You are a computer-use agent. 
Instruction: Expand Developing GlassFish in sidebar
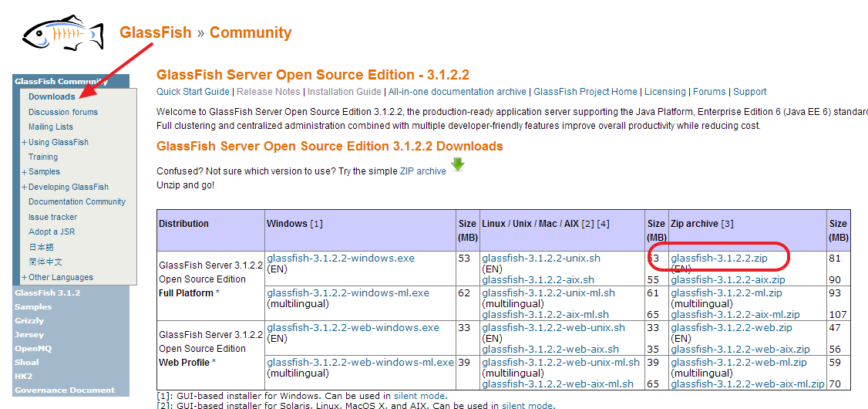tap(25, 188)
